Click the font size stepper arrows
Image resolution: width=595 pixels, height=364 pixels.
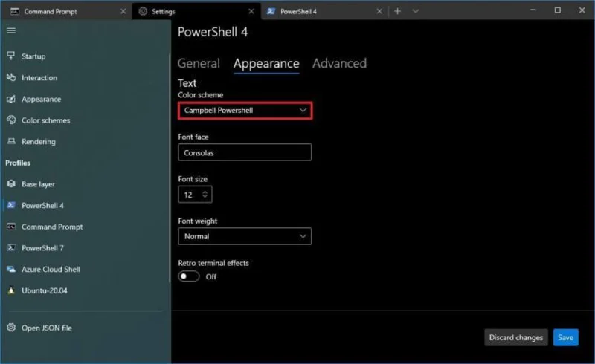(x=205, y=195)
